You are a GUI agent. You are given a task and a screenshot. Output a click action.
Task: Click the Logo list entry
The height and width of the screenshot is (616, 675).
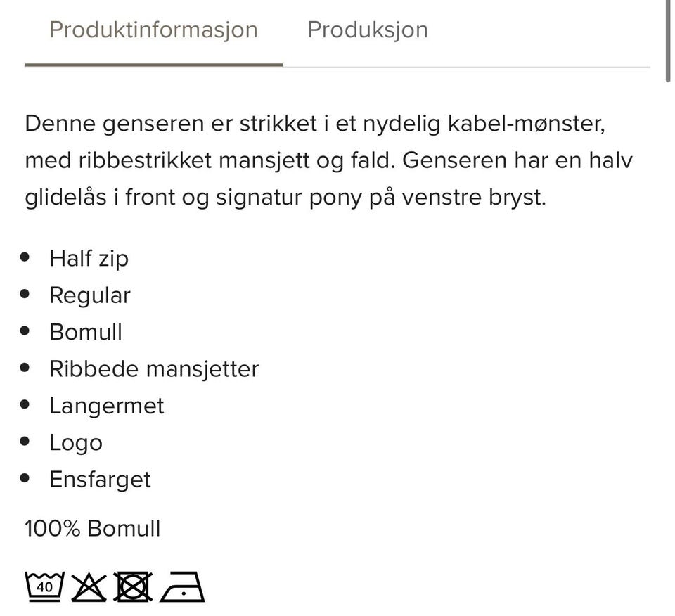click(x=75, y=442)
